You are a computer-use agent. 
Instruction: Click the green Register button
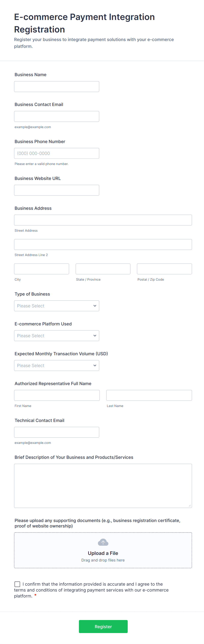pos(103,626)
